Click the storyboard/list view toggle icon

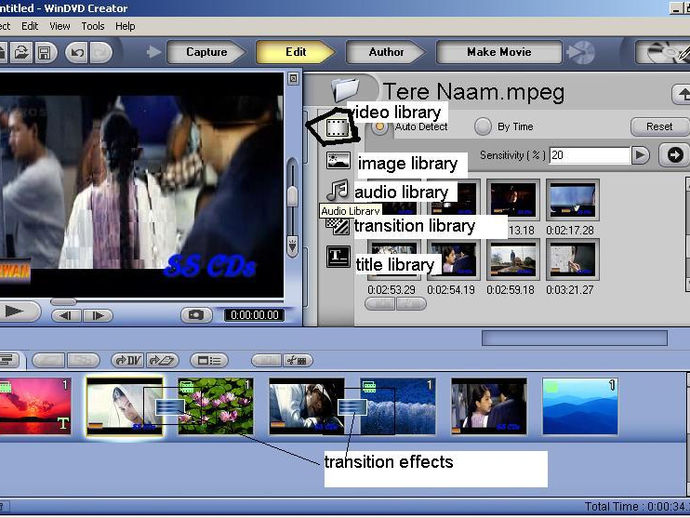click(209, 361)
